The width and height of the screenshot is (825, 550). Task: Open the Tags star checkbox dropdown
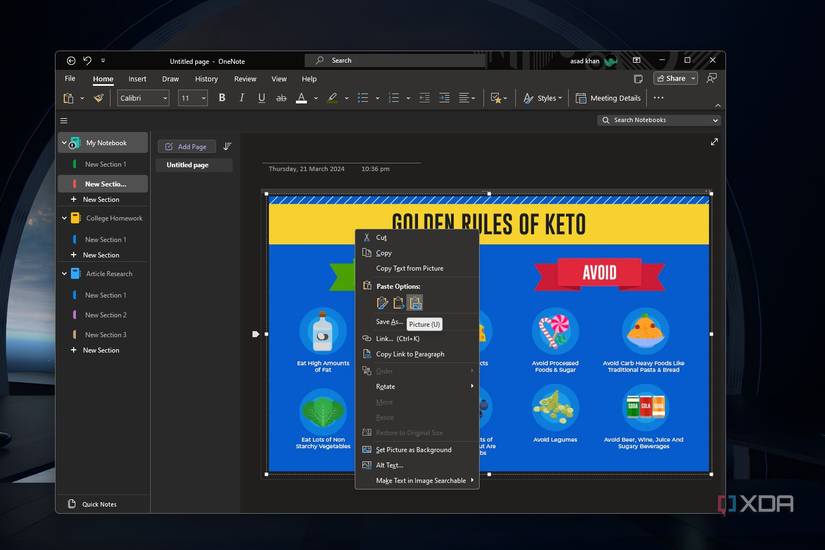click(x=498, y=98)
